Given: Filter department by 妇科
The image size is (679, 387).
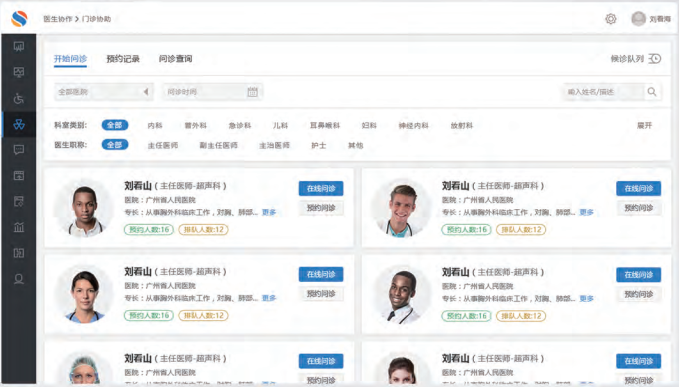Looking at the screenshot, I should [x=369, y=126].
